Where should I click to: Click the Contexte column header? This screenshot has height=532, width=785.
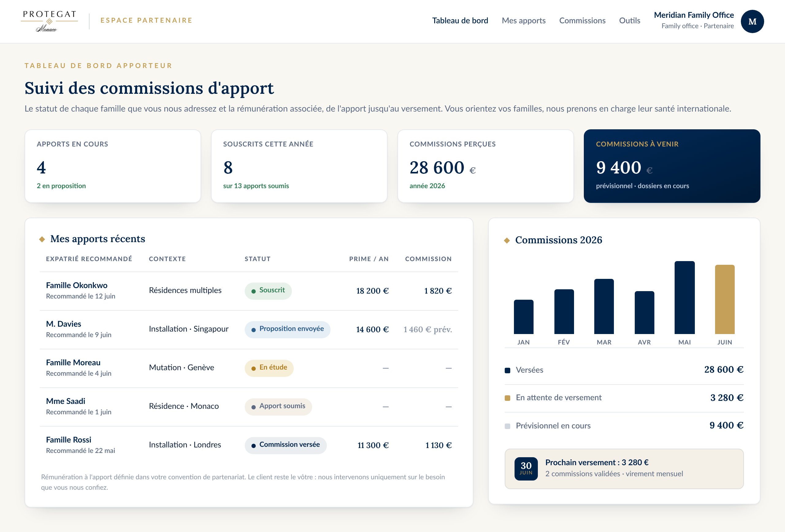(x=167, y=259)
